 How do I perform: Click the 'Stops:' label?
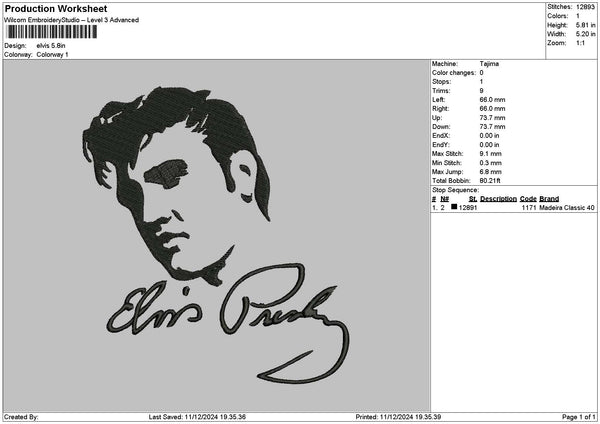(442, 82)
